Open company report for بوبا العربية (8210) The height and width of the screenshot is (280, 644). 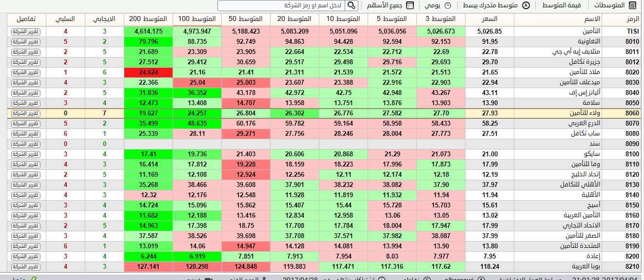(26, 267)
